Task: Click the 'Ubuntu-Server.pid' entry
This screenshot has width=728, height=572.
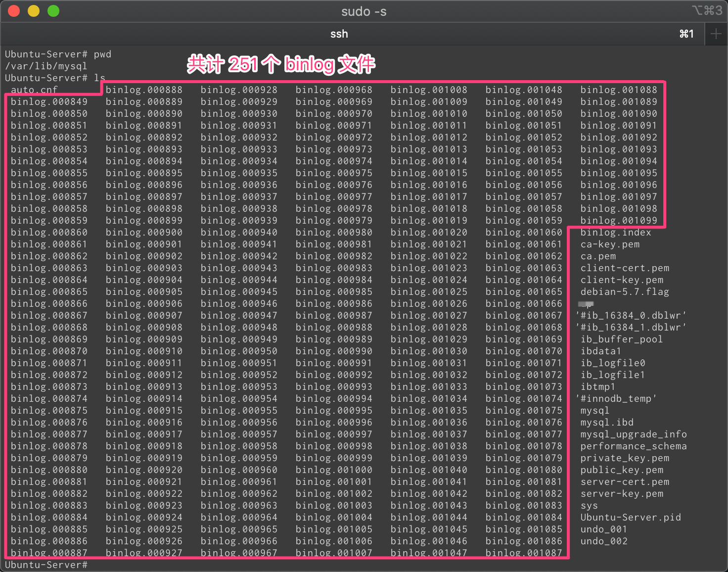Action: (631, 518)
